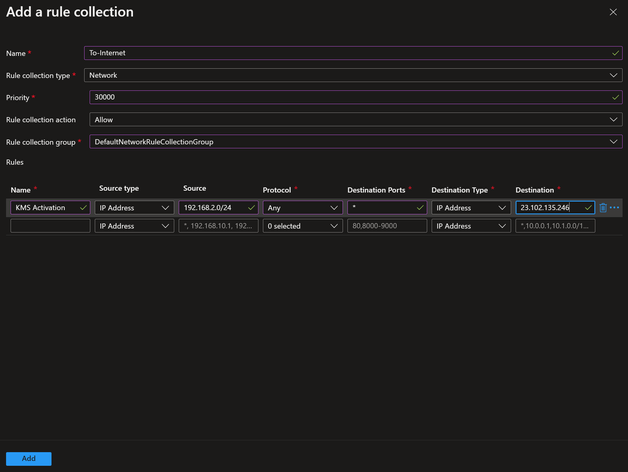Click the Source type column header
628x472 pixels.
coord(119,188)
